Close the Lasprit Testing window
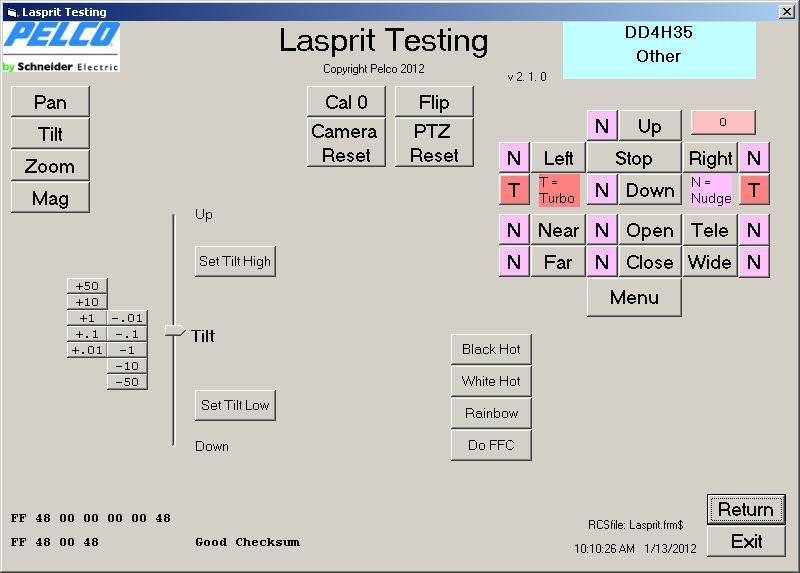 (787, 11)
